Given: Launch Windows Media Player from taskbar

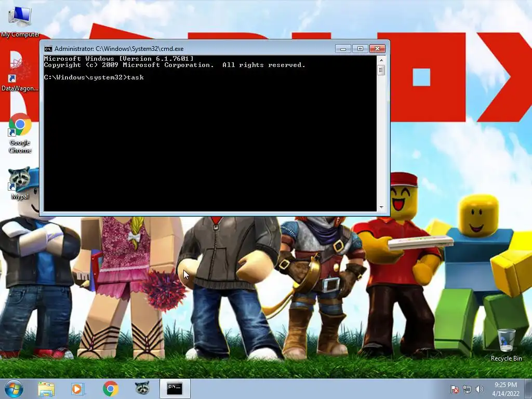Looking at the screenshot, I should point(77,389).
